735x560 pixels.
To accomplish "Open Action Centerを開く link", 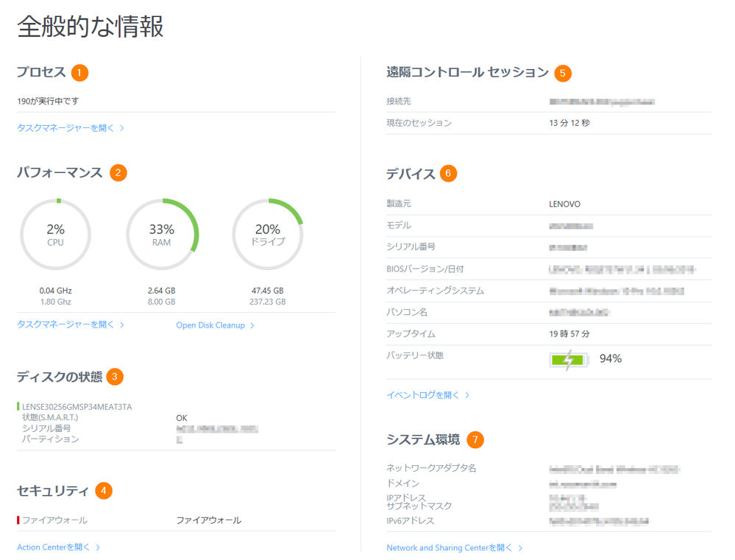I will [53, 547].
